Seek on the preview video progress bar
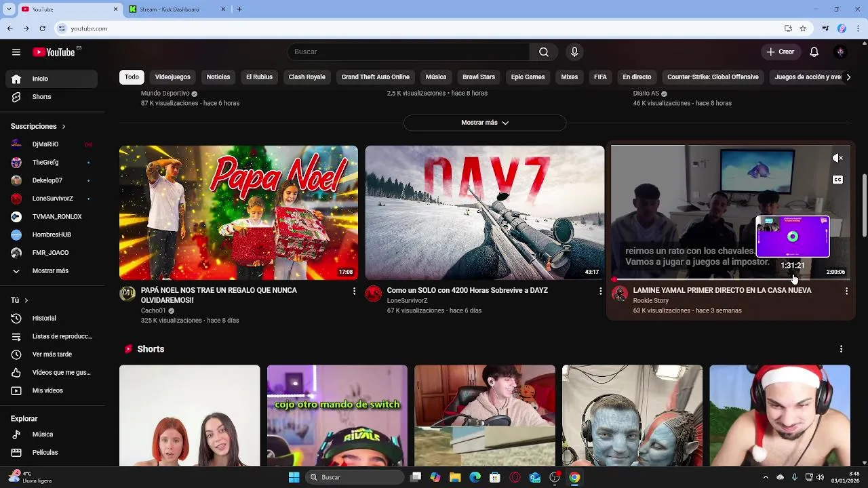Screen dimensions: 868x488 pyautogui.click(x=731, y=279)
